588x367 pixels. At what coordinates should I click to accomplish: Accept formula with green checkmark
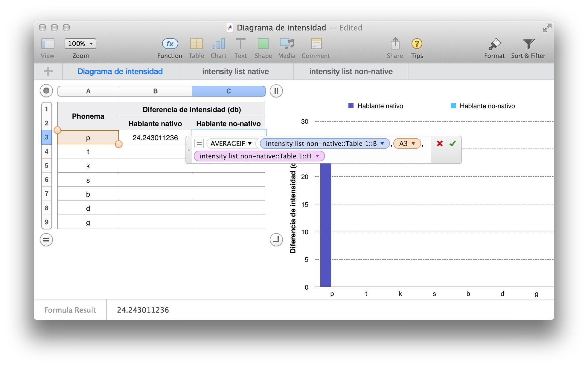(453, 143)
